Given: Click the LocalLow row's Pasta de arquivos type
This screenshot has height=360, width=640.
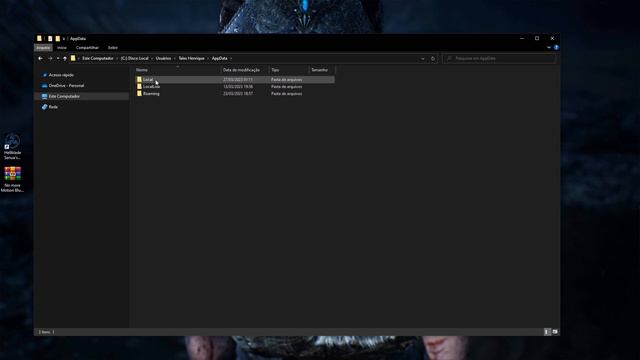Looking at the screenshot, I should pyautogui.click(x=287, y=87).
